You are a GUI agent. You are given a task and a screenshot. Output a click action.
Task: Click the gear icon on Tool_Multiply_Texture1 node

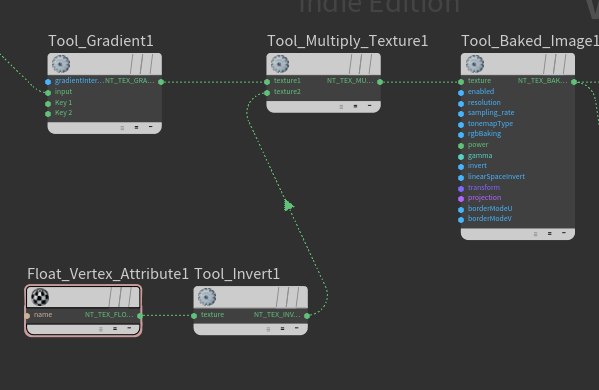pyautogui.click(x=280, y=64)
